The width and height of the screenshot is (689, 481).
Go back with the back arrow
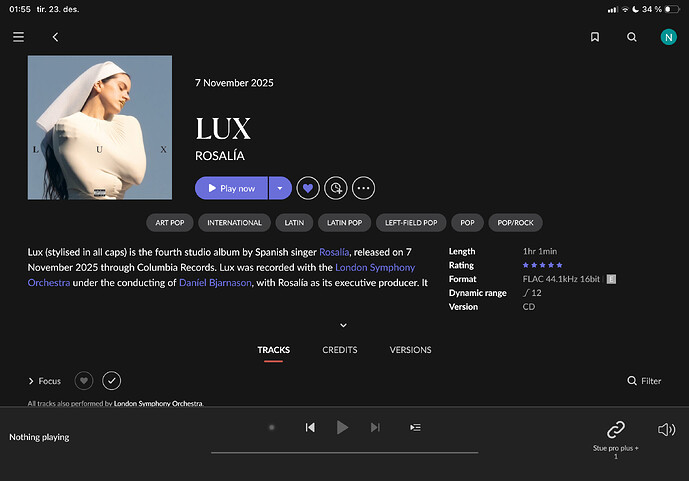(55, 37)
